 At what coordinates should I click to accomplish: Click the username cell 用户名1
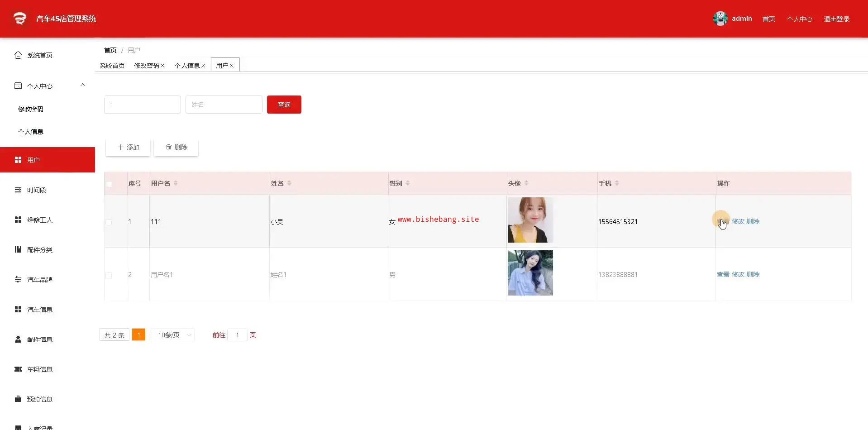point(162,275)
